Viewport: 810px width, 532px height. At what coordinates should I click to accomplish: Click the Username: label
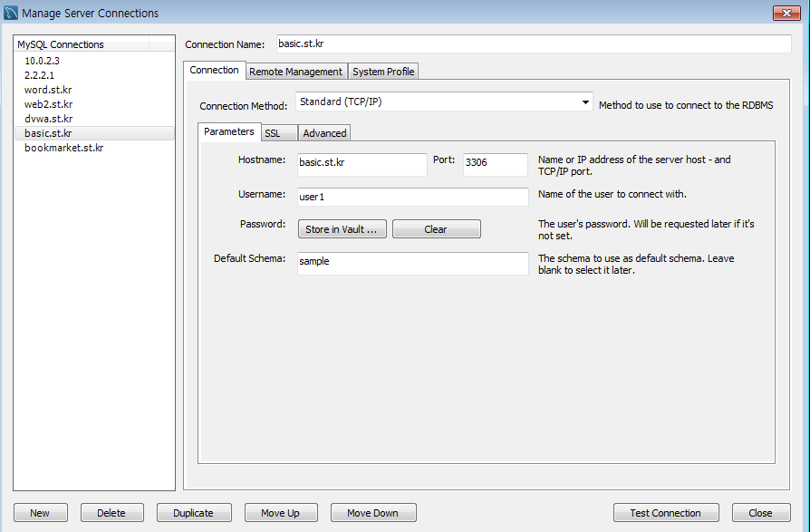point(261,194)
